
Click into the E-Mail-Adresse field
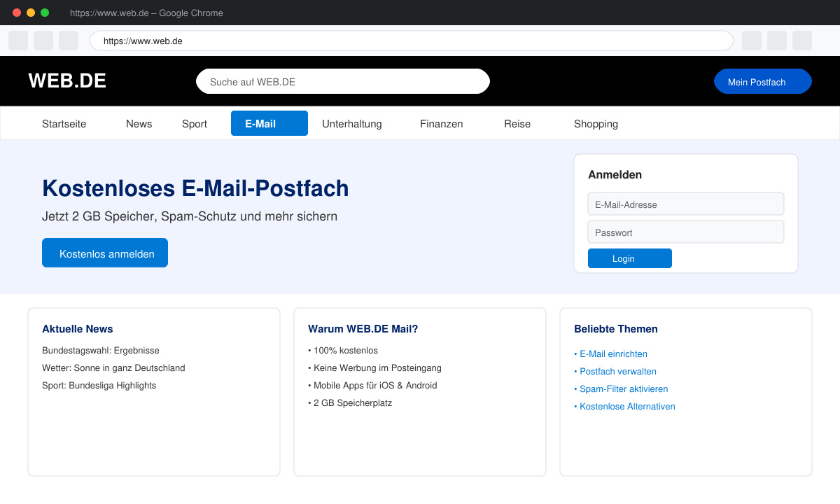click(686, 204)
